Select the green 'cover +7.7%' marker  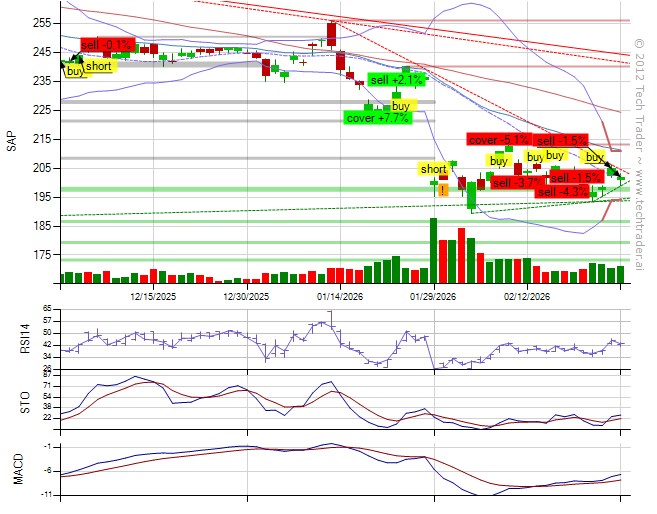376,118
